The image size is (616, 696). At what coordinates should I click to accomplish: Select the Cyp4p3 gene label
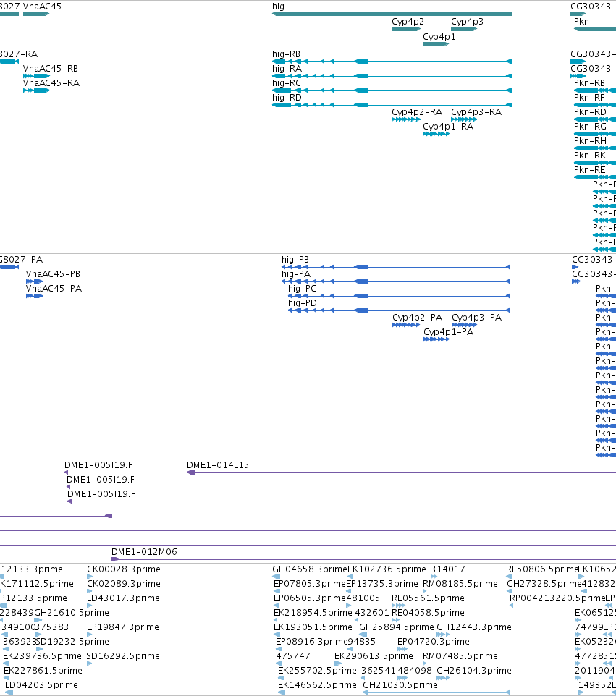coord(467,21)
